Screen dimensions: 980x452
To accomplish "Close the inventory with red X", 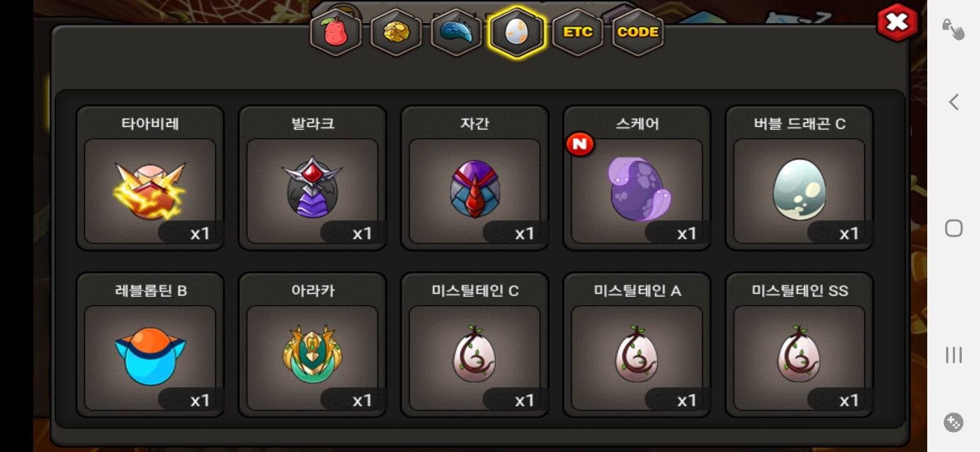I will (x=898, y=23).
